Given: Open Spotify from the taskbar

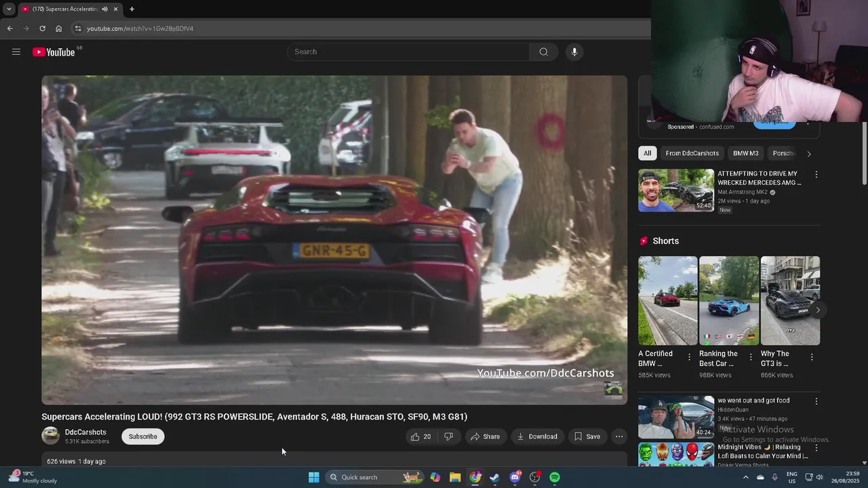Looking at the screenshot, I should click(x=555, y=477).
